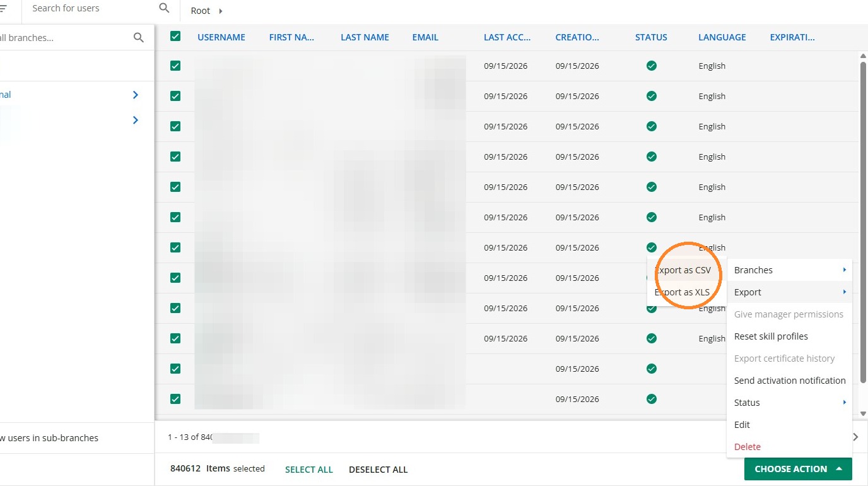Image resolution: width=868 pixels, height=486 pixels.
Task: Choose the red Delete action
Action: tap(748, 447)
